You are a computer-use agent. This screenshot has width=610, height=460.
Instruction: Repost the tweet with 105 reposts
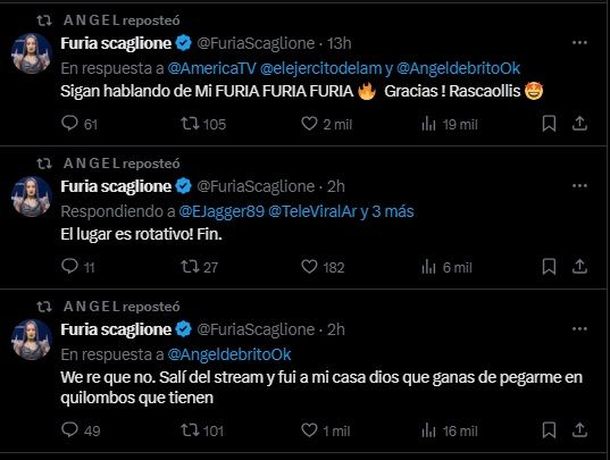coord(188,123)
